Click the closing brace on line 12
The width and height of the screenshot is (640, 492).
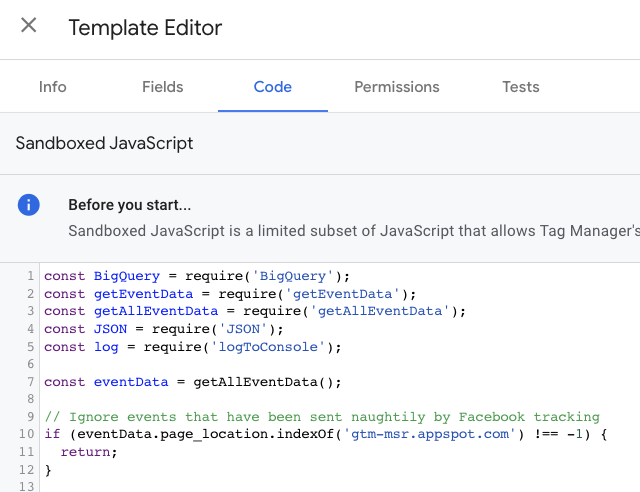pyautogui.click(x=48, y=470)
